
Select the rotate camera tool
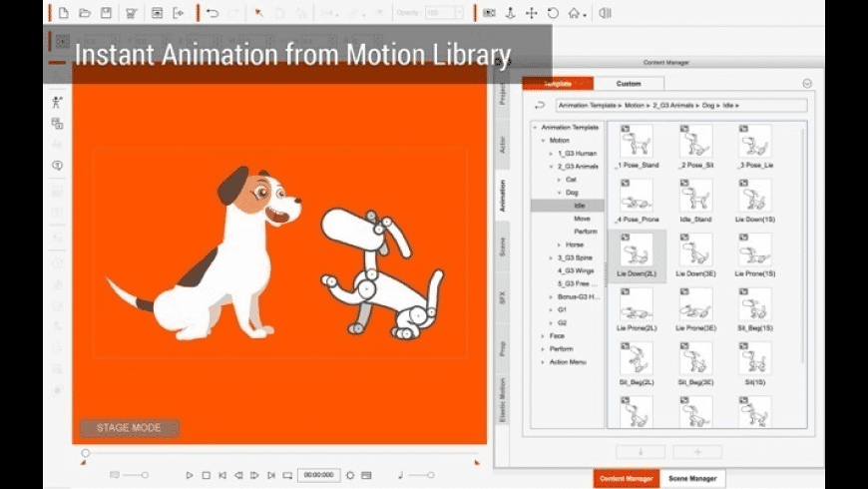click(553, 13)
